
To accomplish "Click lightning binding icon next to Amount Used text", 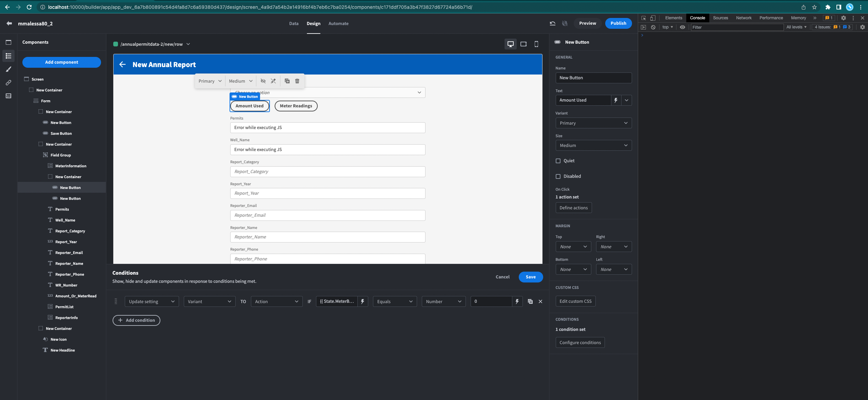I will coord(616,100).
